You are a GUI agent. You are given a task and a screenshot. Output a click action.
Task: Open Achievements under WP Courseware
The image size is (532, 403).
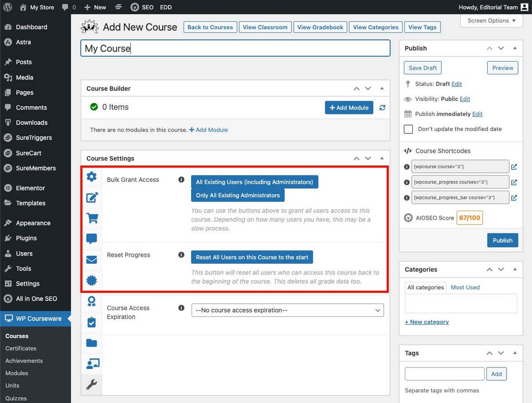click(24, 360)
